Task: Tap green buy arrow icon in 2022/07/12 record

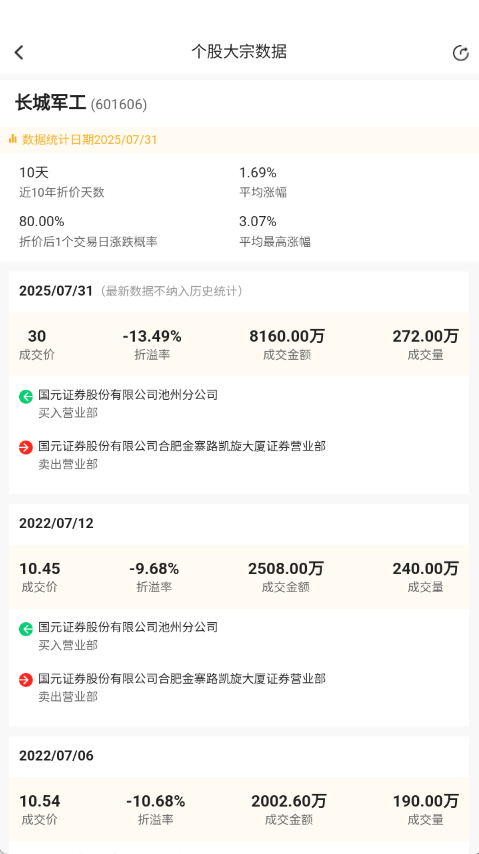Action: [x=26, y=629]
